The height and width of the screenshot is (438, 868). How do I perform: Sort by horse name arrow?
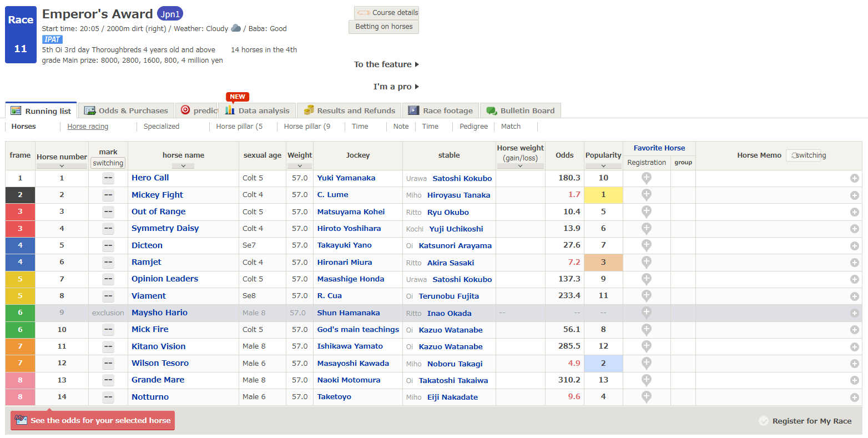pos(183,165)
